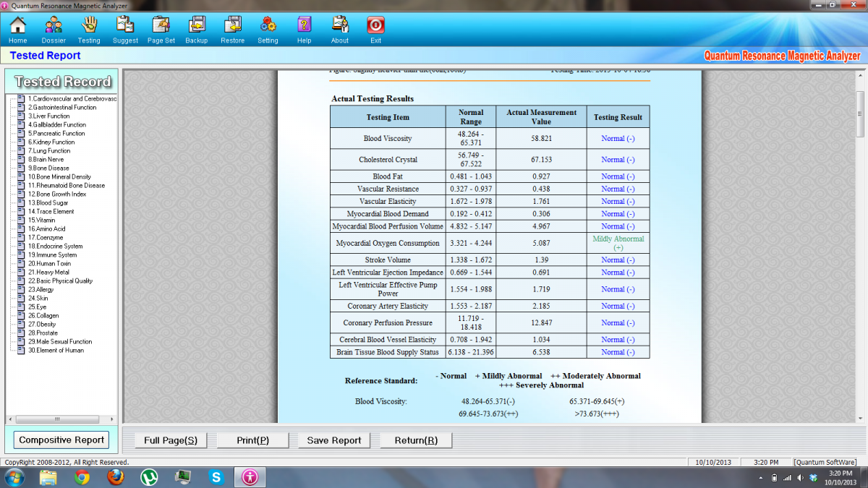This screenshot has width=868, height=488.
Task: Open 14.Trace Element record
Action: 51,211
